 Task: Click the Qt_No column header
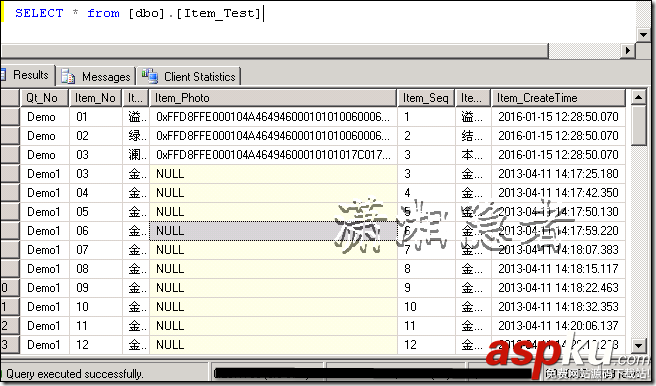(45, 98)
